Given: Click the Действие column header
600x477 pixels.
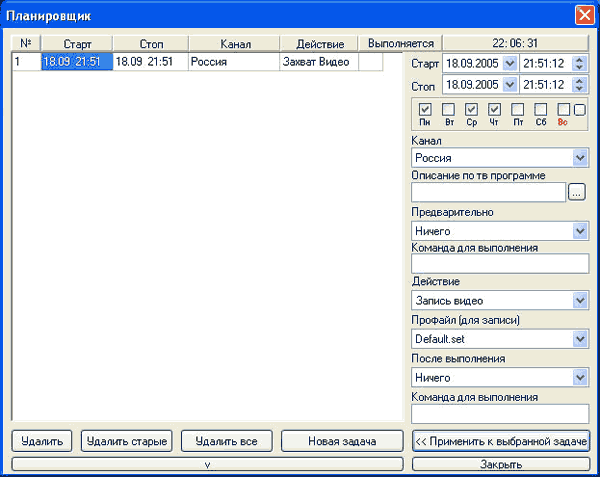Looking at the screenshot, I should (x=319, y=43).
